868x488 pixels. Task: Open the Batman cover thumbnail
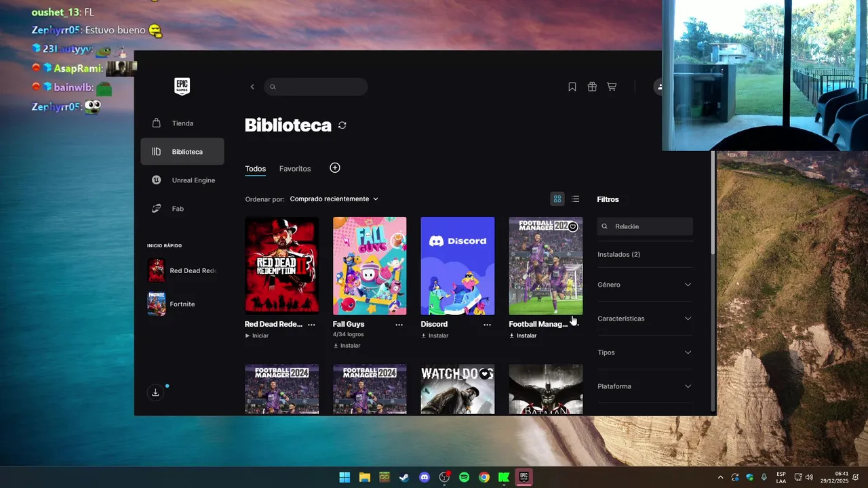tap(546, 389)
